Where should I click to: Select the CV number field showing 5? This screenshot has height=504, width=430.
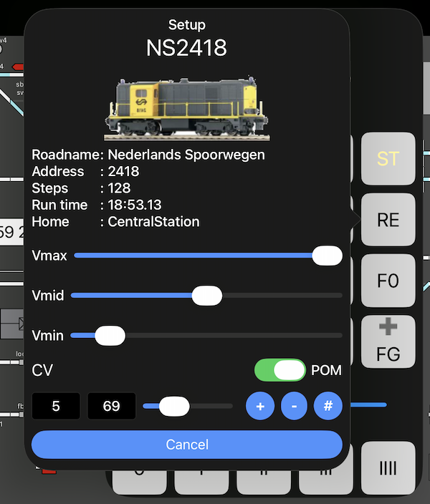point(56,407)
